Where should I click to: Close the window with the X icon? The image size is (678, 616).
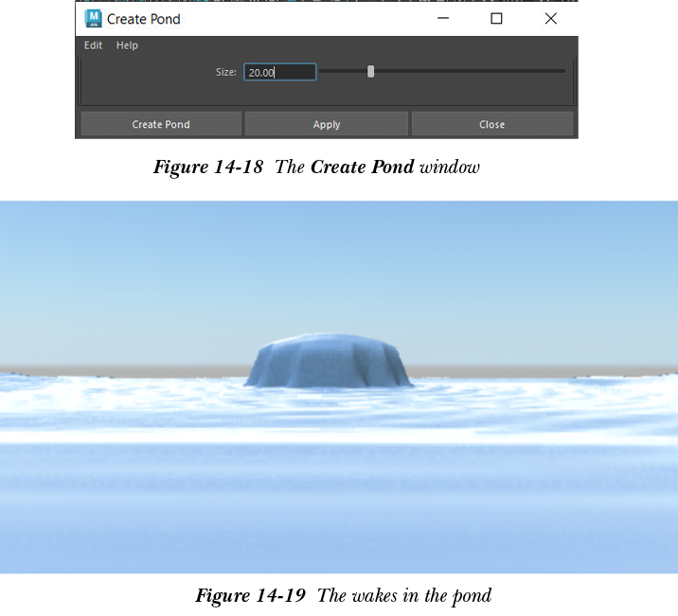(550, 18)
